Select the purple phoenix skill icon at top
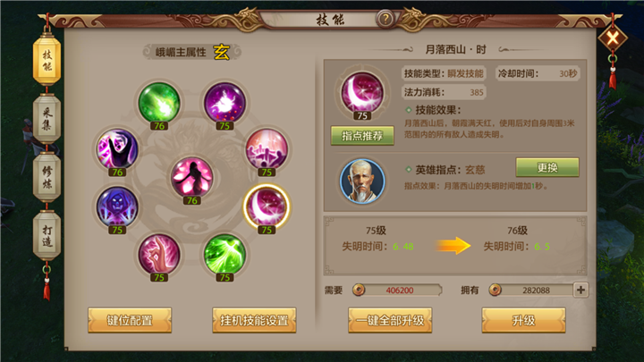 [x=225, y=103]
